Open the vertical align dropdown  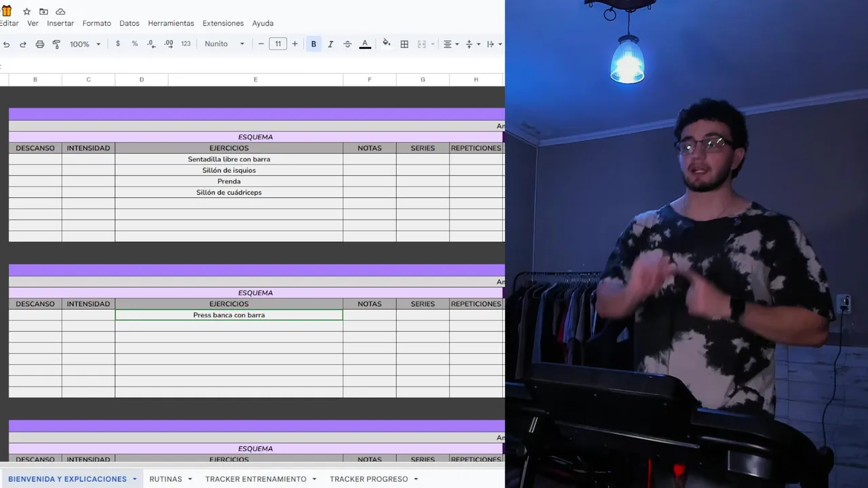click(473, 44)
